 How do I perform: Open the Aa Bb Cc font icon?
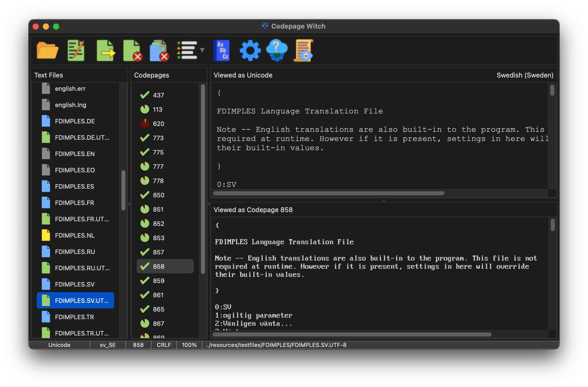click(221, 50)
